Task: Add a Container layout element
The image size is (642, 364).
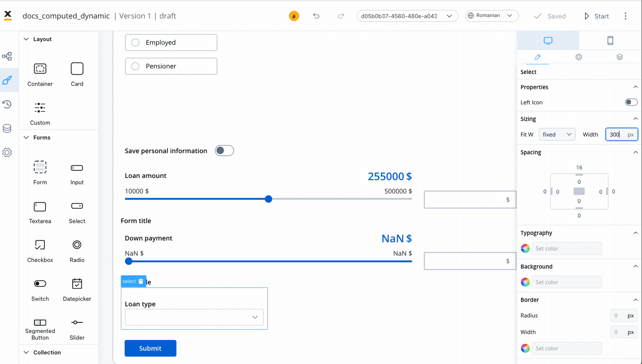Action: 40,75
